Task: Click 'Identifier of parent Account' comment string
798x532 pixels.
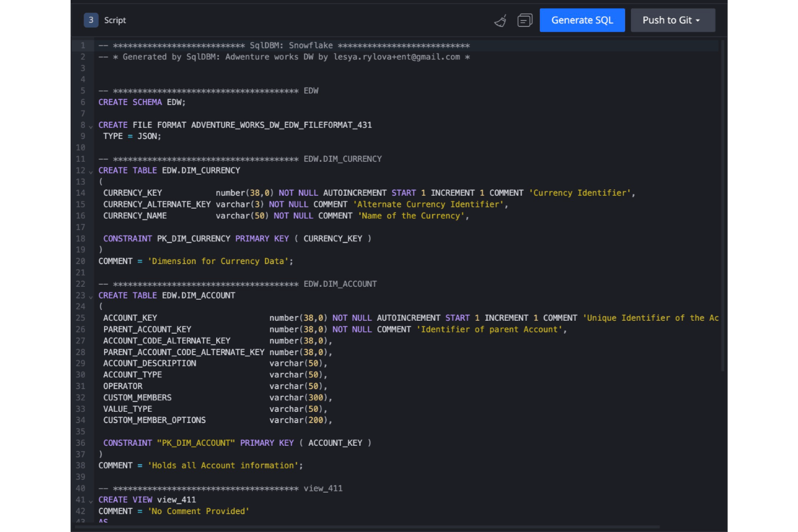Action: coord(489,329)
